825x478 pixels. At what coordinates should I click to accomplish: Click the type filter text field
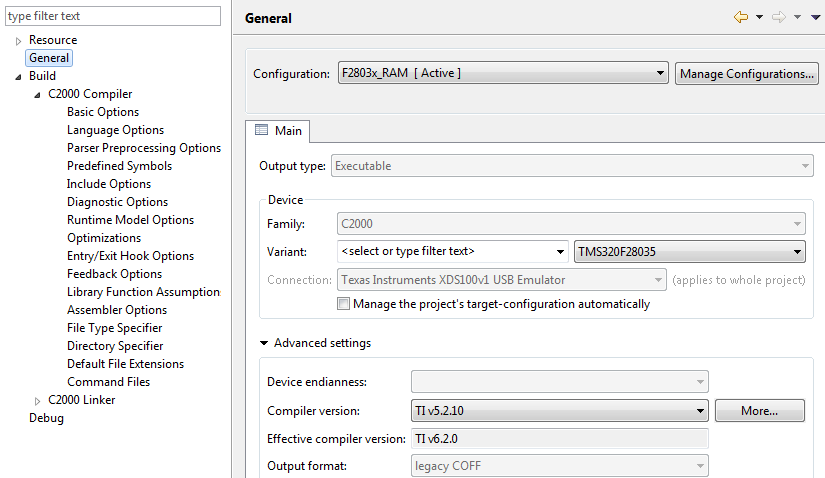tap(111, 16)
